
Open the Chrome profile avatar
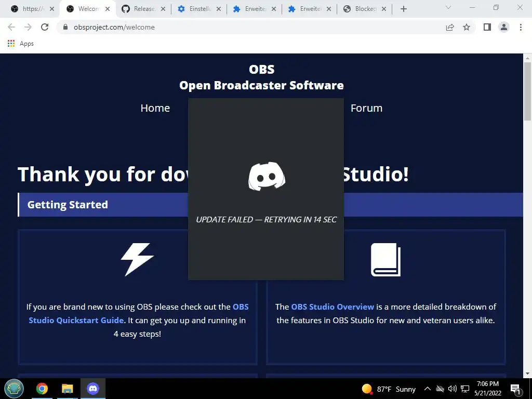click(504, 27)
